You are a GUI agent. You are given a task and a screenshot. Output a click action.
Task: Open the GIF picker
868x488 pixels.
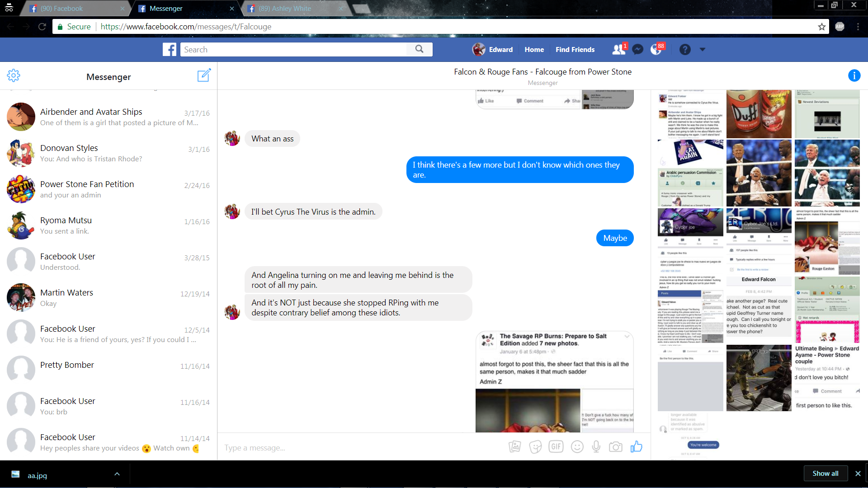pyautogui.click(x=556, y=447)
